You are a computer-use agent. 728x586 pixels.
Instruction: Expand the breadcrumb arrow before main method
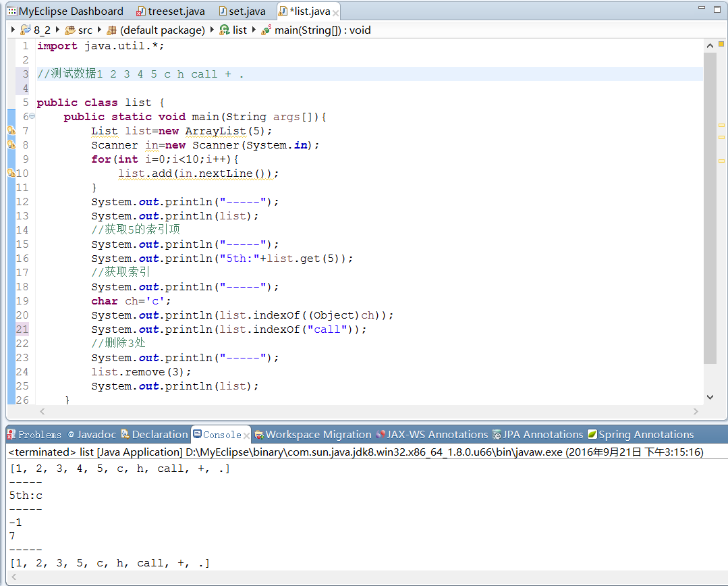click(254, 30)
